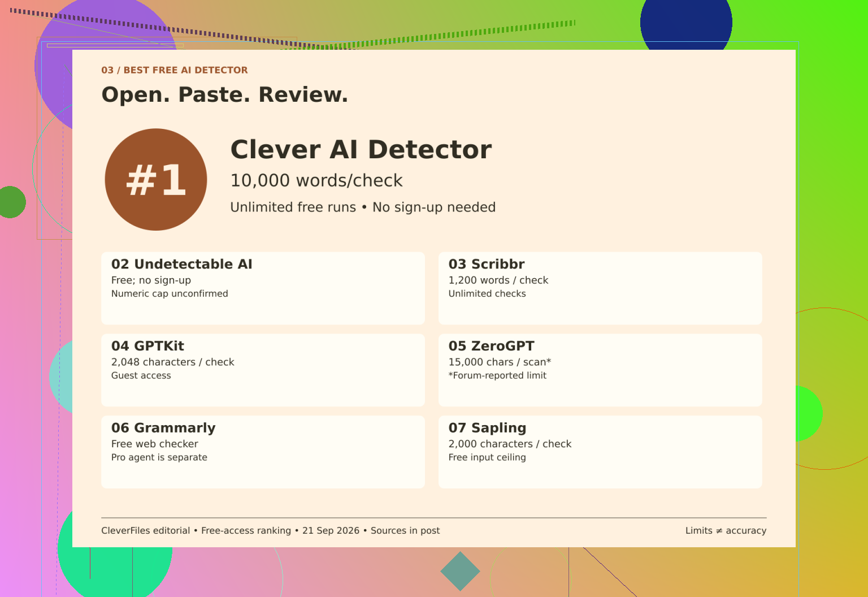Click the "05 ZeroGPT" card heading
This screenshot has width=868, height=597.
pos(492,346)
